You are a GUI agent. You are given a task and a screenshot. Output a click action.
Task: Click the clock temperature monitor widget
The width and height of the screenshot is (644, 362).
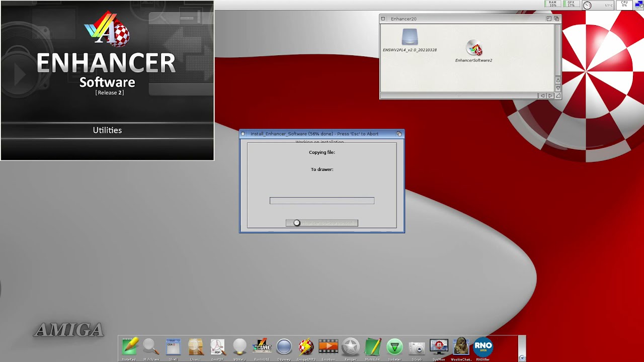(598, 5)
